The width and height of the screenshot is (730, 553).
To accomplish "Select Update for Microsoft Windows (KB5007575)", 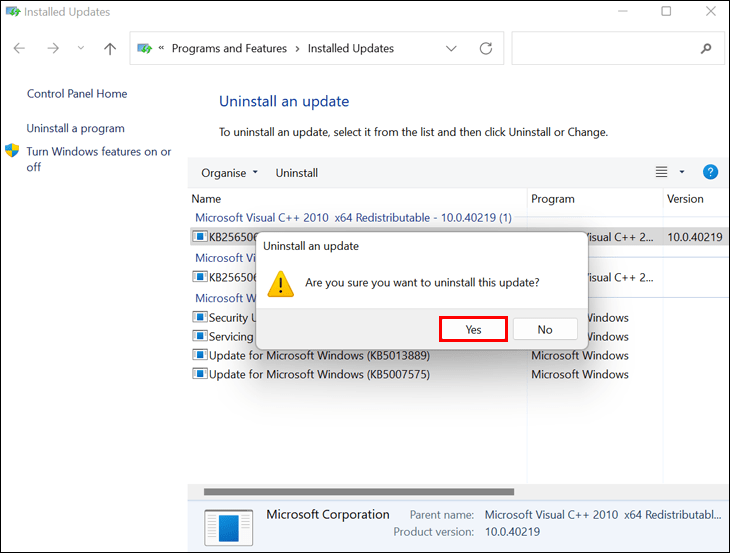I will [x=319, y=374].
